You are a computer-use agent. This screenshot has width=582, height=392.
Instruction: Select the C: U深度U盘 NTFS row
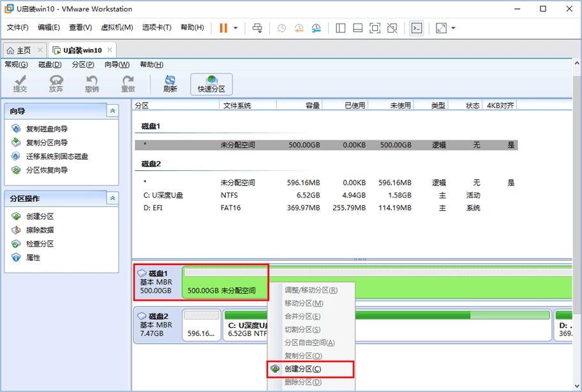click(326, 195)
